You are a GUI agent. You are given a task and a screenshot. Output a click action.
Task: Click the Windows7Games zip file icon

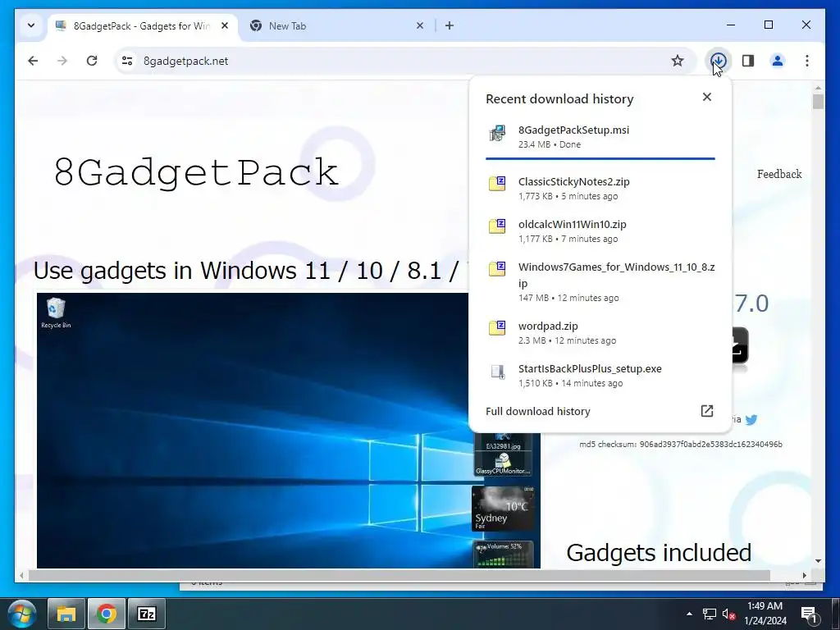[x=497, y=269]
